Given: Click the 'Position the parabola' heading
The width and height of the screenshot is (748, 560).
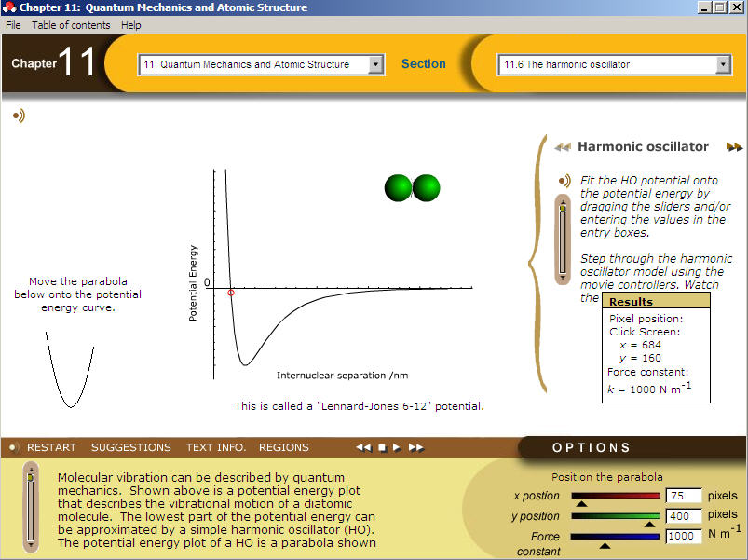Looking at the screenshot, I should (x=607, y=477).
